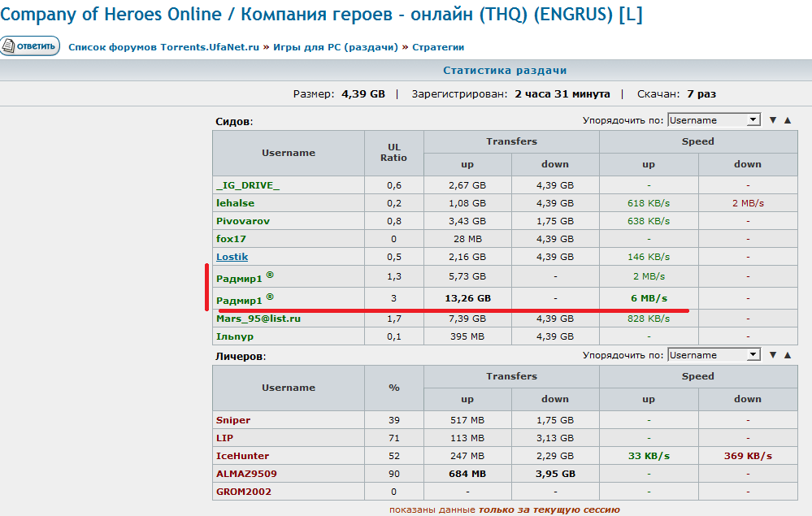The image size is (812, 516).
Task: Go to Список форумов Torrents.UfaNet.ru
Action: [x=163, y=47]
